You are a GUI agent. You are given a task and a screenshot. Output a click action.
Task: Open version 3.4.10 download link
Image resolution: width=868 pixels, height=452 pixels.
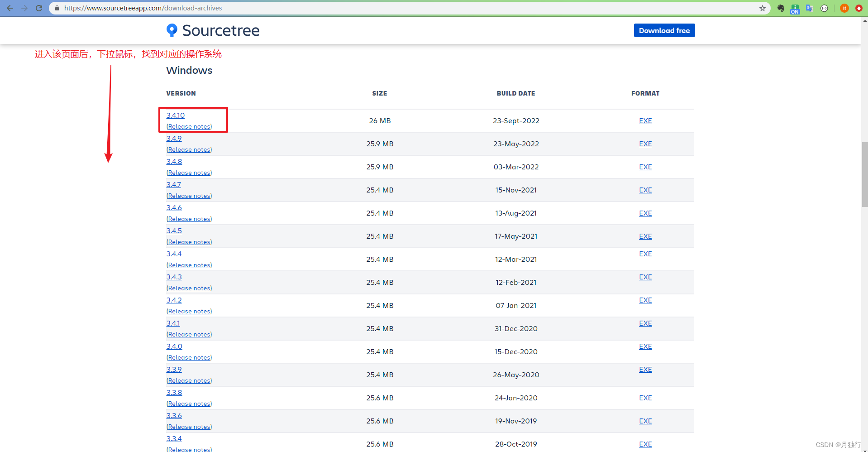pos(175,115)
